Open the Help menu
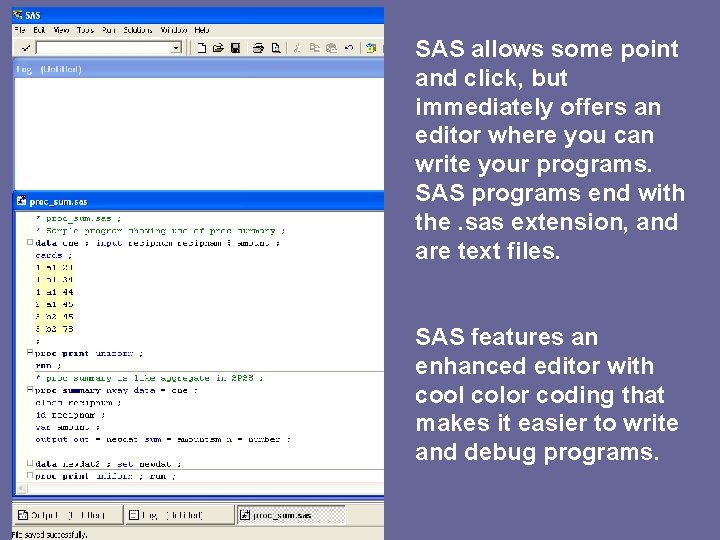The image size is (720, 540). click(x=202, y=30)
